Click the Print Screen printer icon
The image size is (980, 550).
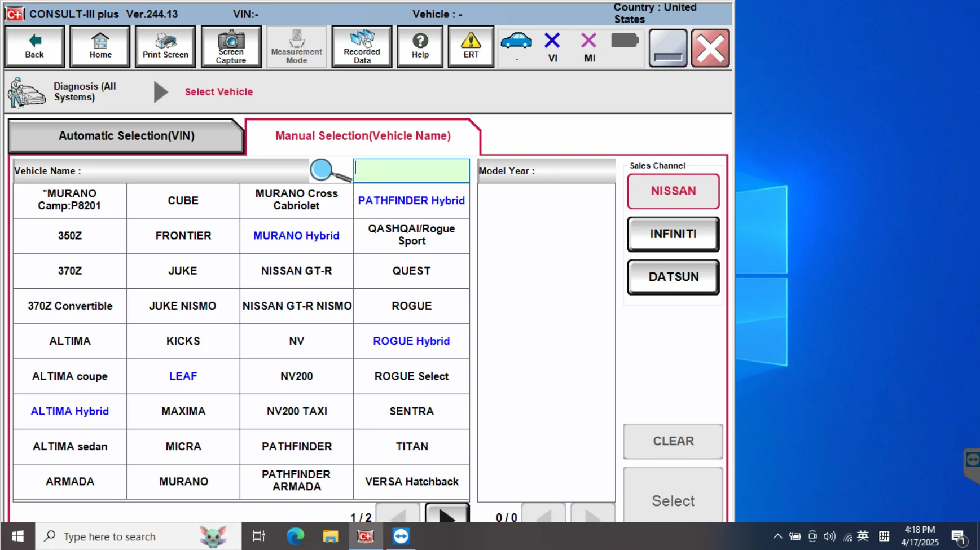[165, 46]
